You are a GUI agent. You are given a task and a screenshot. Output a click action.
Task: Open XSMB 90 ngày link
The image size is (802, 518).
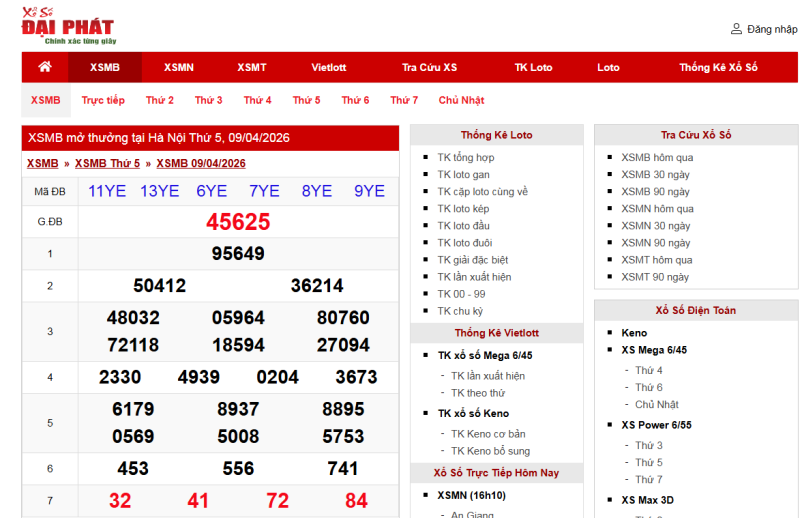(656, 192)
